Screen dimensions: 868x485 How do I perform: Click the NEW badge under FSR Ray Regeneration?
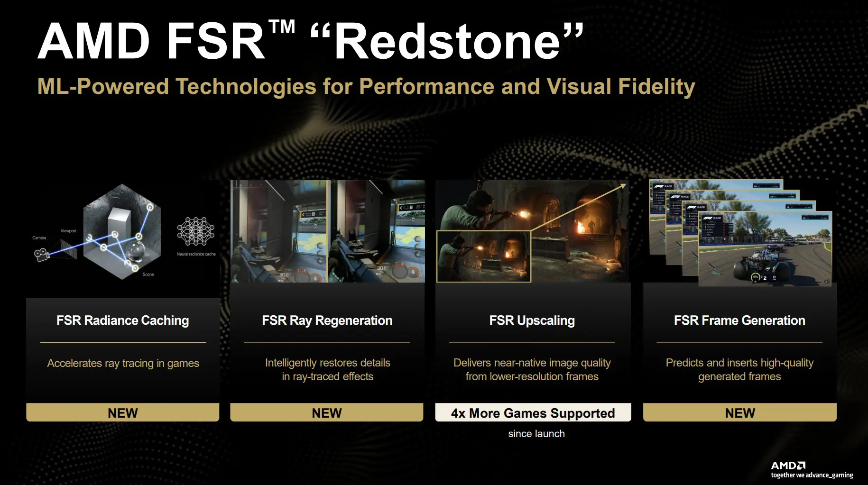[327, 412]
